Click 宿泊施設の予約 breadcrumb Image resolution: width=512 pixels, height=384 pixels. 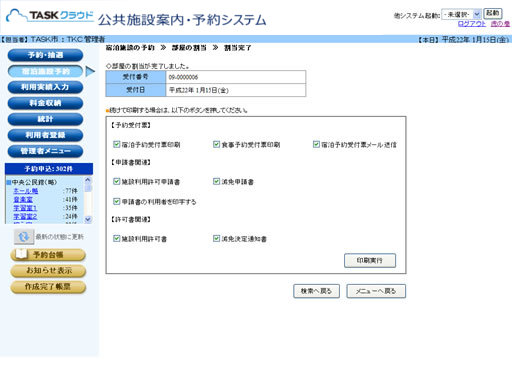point(130,48)
